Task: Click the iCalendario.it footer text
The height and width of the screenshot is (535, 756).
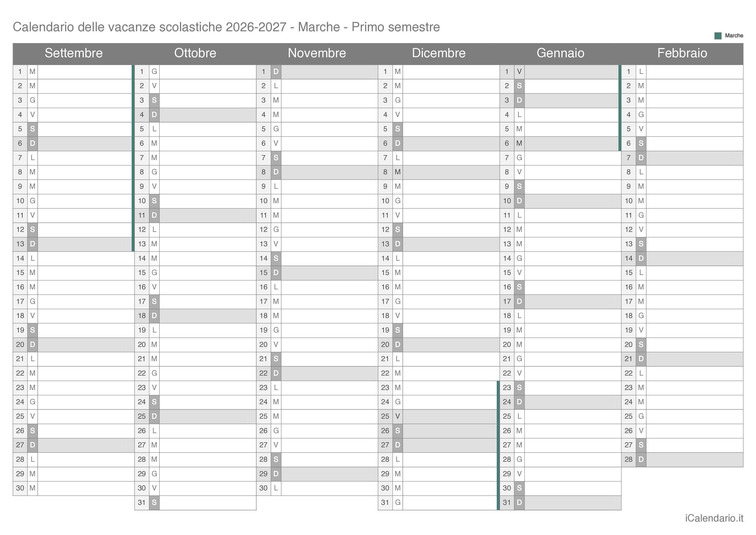Action: [x=714, y=518]
